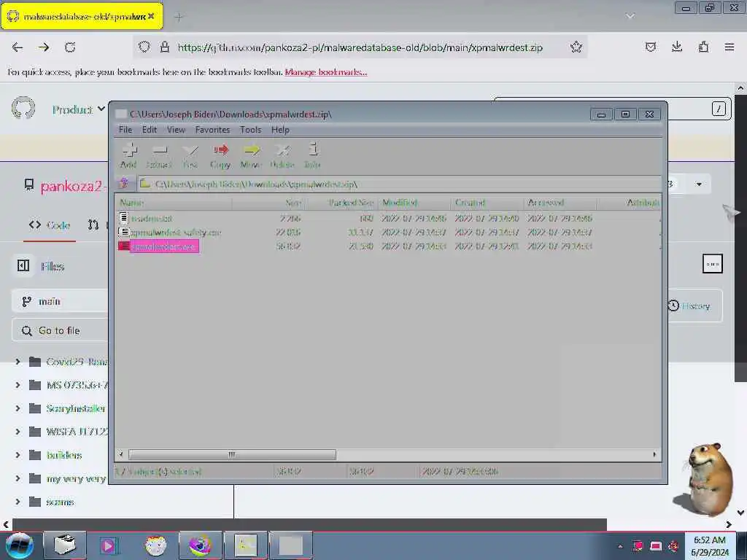Click the Add toolbar icon in 7-Zip
Viewport: 747px width, 560px height.
[x=128, y=156]
